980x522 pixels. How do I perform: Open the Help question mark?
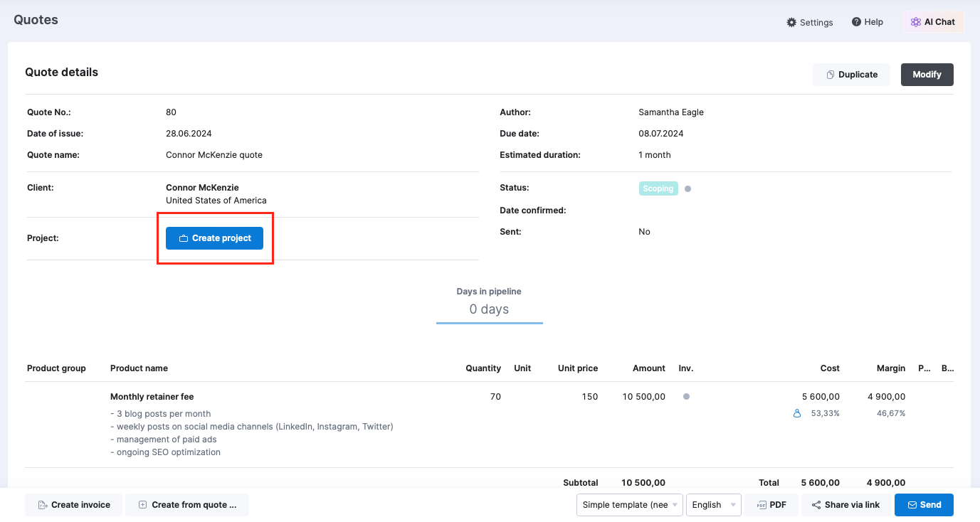(867, 22)
